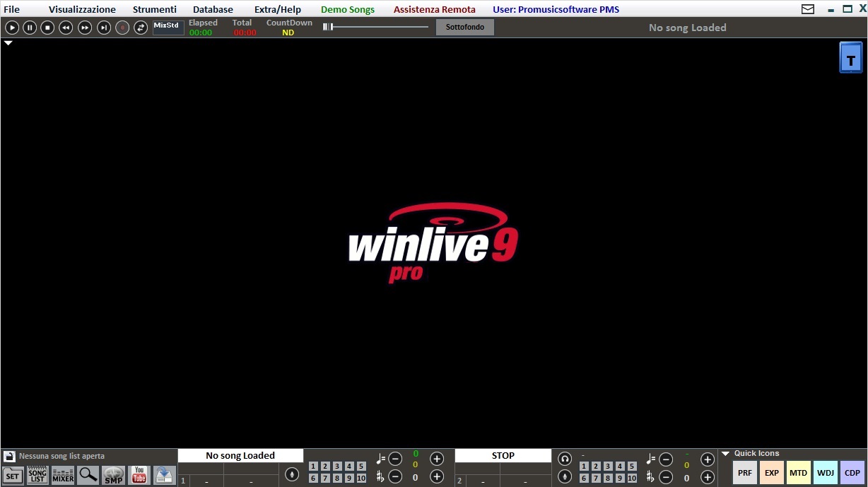Open the SMP sampler icon

pyautogui.click(x=114, y=475)
